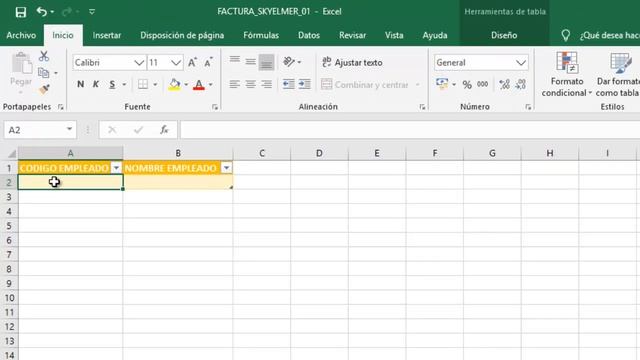This screenshot has height=360, width=640.
Task: Align text left
Action: point(234,84)
